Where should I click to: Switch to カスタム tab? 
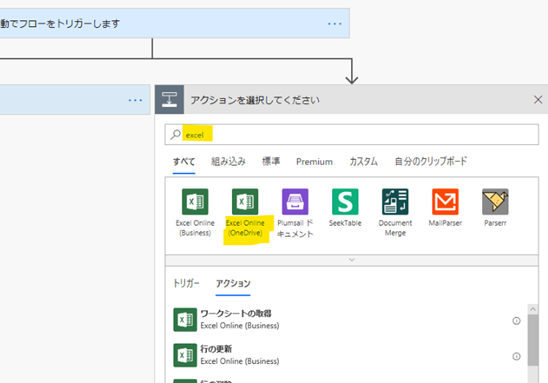pos(363,161)
